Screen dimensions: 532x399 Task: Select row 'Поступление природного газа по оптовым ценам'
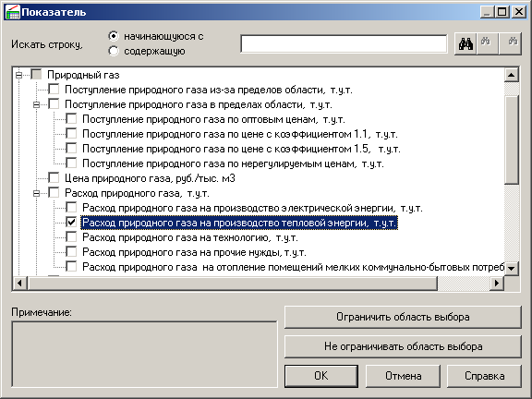coord(213,119)
